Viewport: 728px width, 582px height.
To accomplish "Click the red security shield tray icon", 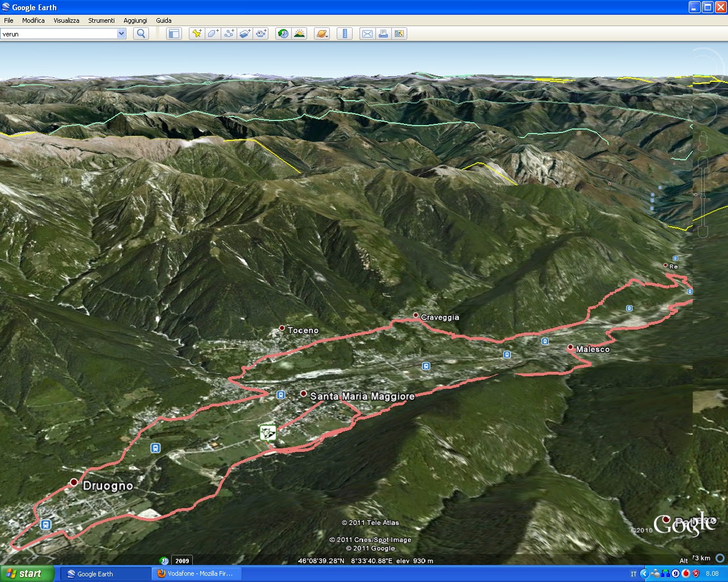I will tap(696, 574).
